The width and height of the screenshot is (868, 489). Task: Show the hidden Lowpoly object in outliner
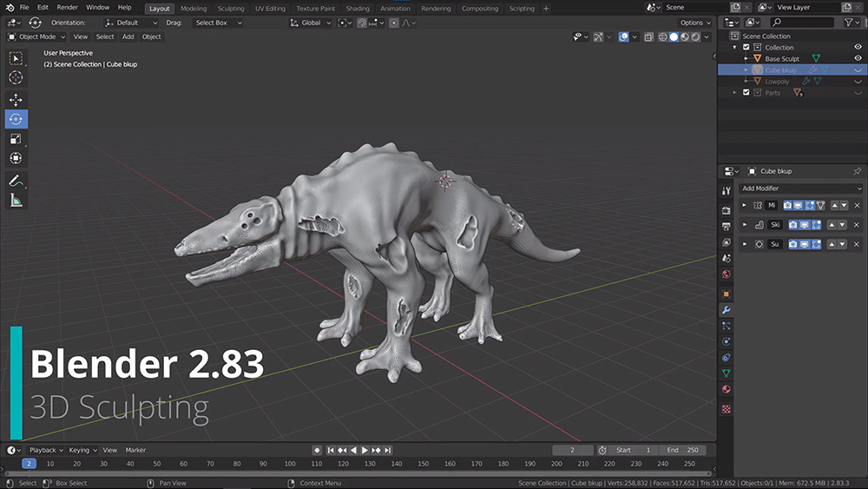pyautogui.click(x=858, y=82)
